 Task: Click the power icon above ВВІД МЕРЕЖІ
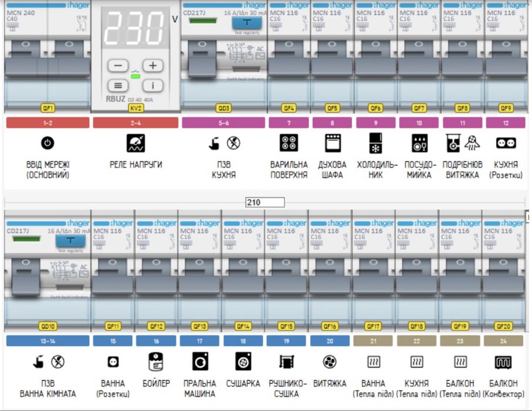(48, 143)
